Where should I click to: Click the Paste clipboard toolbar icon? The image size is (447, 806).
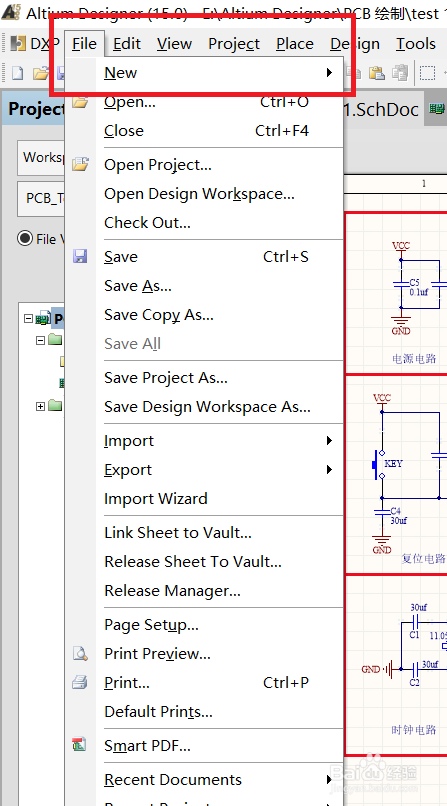tap(378, 73)
